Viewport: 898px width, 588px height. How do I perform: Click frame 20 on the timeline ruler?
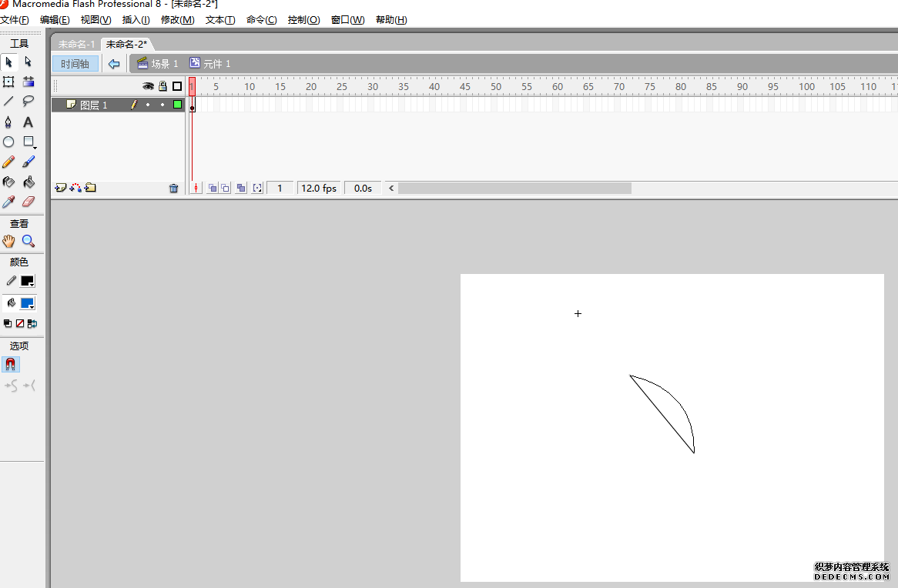coord(310,87)
